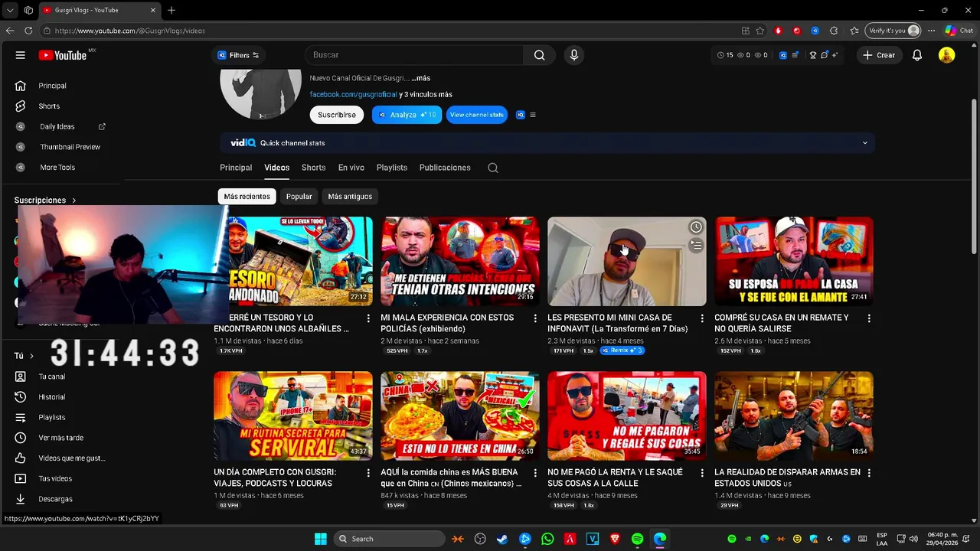980x551 pixels.
Task: Click the channel search magnifier icon
Action: click(493, 168)
